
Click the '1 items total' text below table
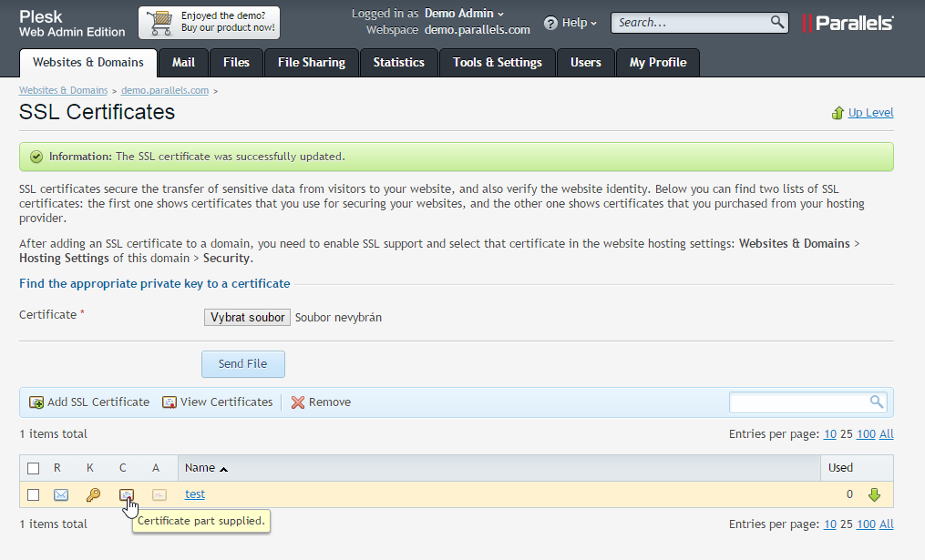tap(53, 524)
